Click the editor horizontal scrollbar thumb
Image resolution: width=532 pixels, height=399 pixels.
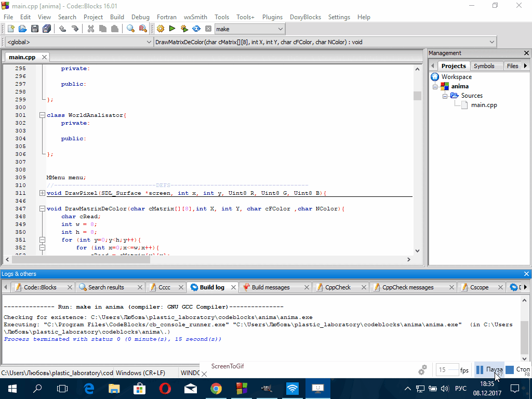(x=81, y=260)
